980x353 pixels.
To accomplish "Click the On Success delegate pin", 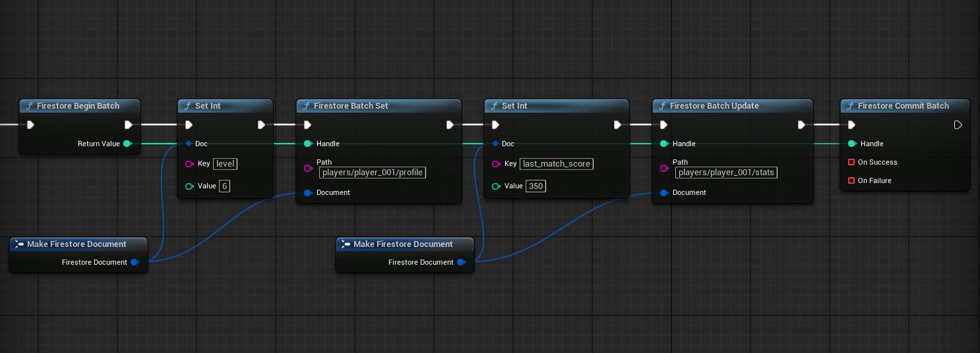I will coord(851,162).
